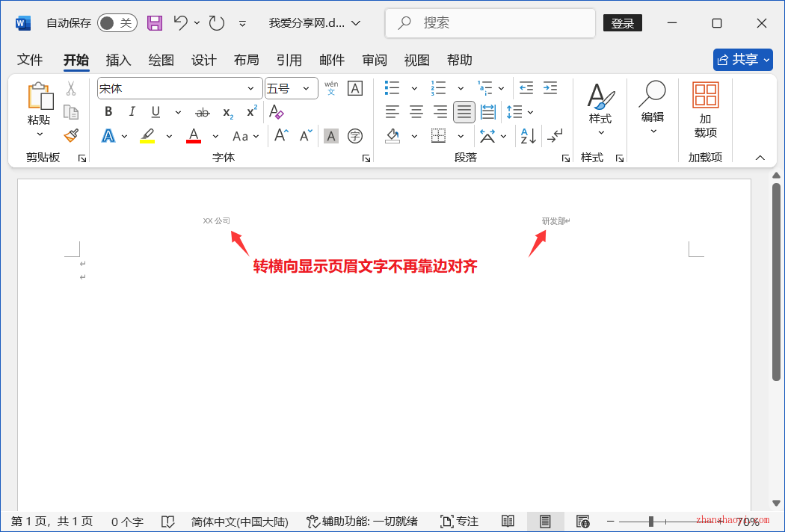Undo the last action
Viewport: 785px width, 532px height.
181,22
